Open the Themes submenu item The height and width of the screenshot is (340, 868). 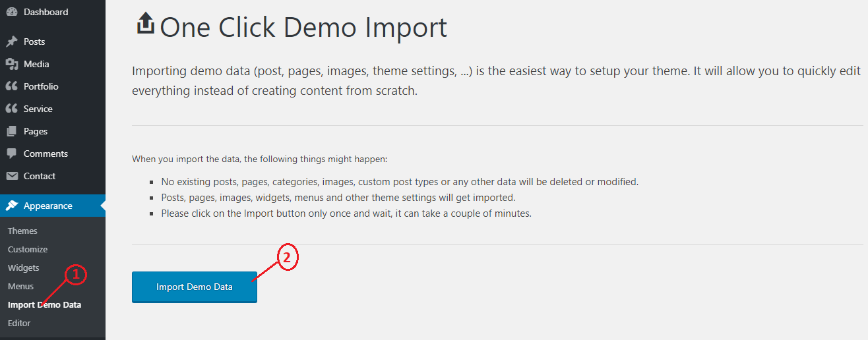pos(22,231)
